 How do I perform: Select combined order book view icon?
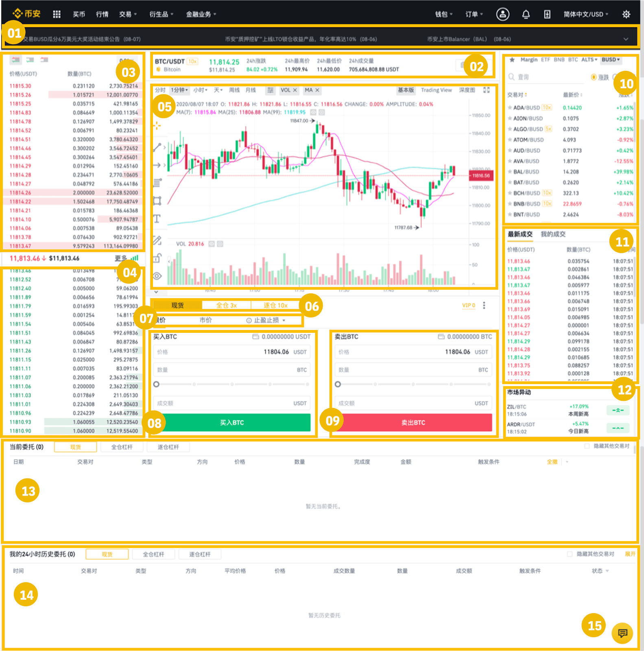(15, 60)
